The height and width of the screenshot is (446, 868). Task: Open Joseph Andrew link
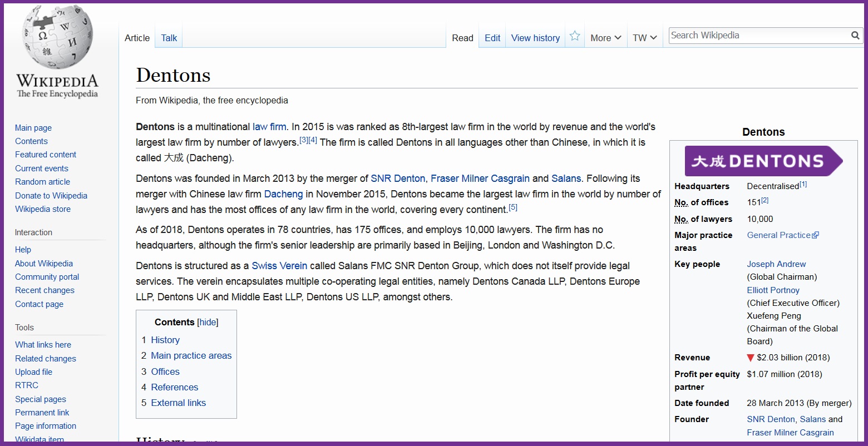click(776, 264)
